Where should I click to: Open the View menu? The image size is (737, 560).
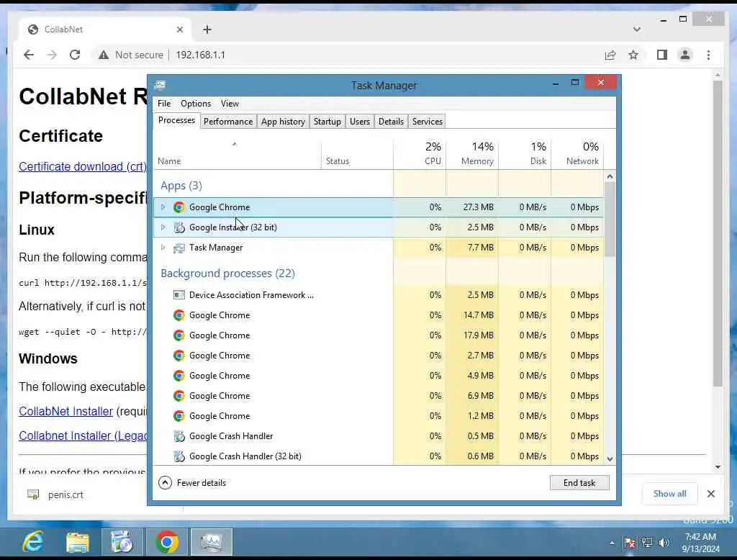pyautogui.click(x=230, y=104)
